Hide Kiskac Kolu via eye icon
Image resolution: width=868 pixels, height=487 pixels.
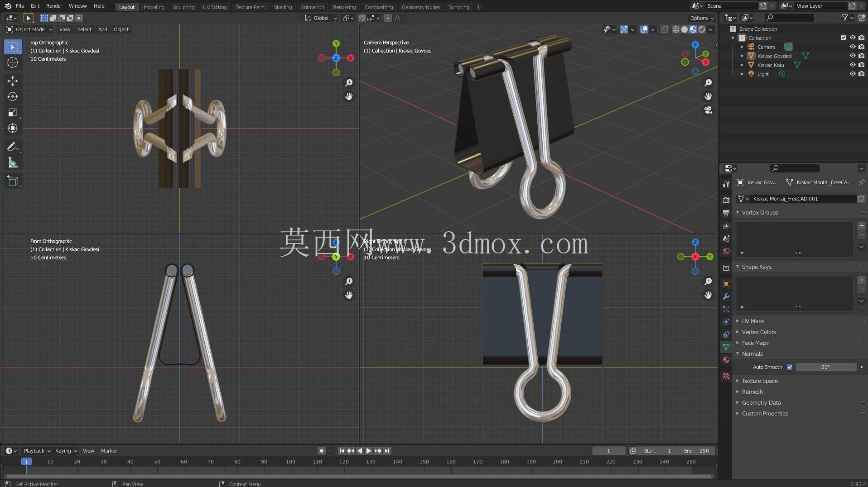tap(853, 65)
